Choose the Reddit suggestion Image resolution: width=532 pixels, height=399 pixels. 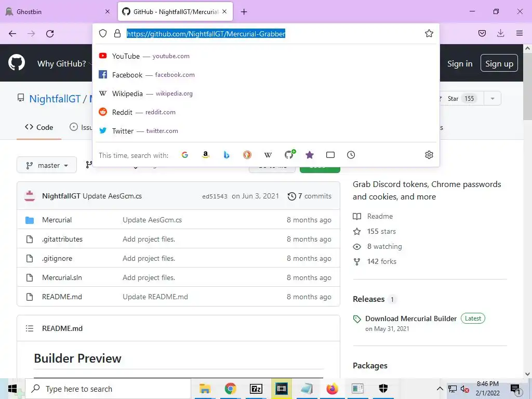(266, 112)
